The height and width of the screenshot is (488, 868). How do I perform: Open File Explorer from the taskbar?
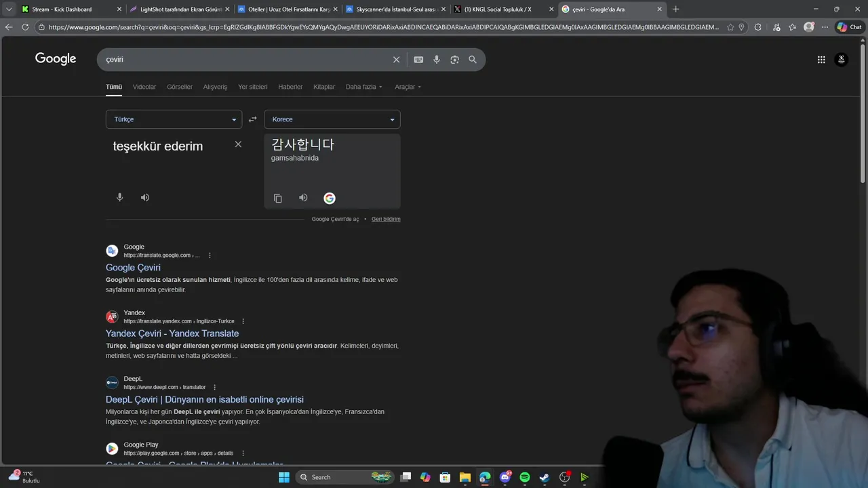[465, 477]
